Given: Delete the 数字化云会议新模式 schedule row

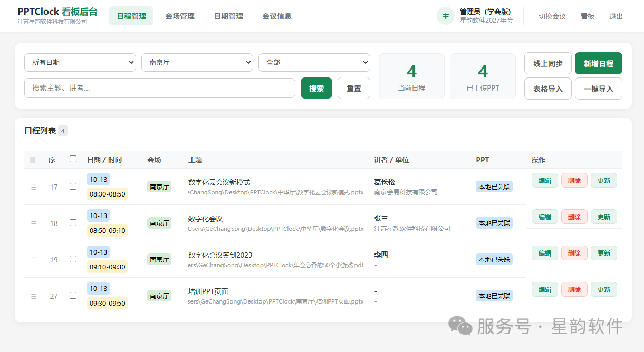Looking at the screenshot, I should point(574,180).
